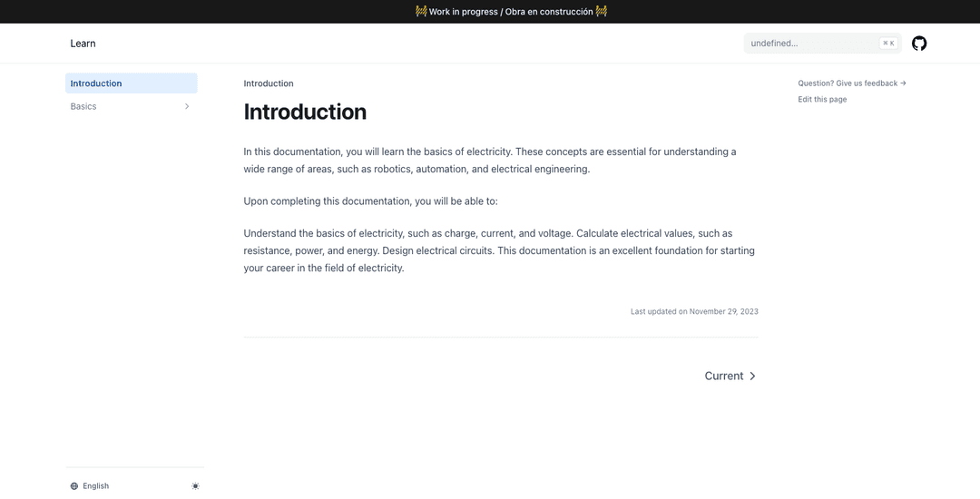Click the Work in progress banner text
Screen dimensions: 980x499
(x=511, y=11)
